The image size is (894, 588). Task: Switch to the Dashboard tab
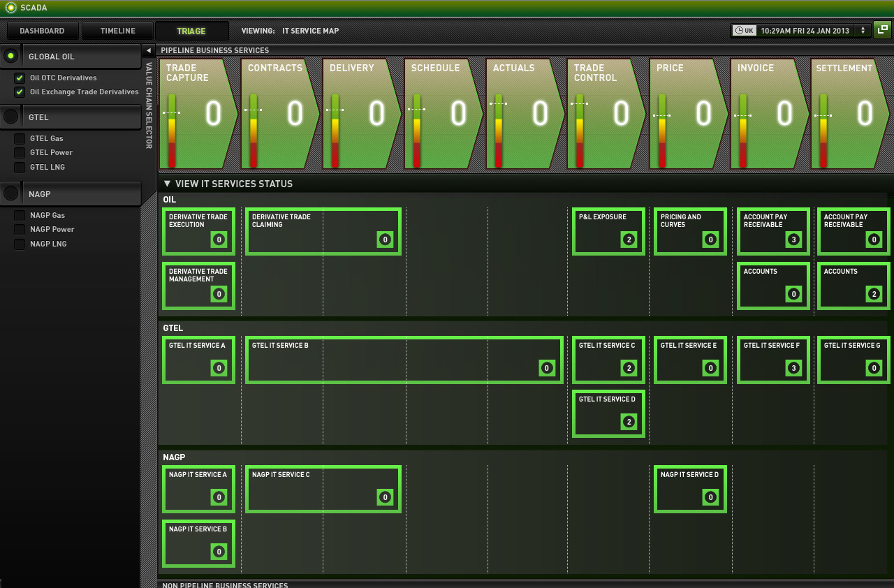click(42, 31)
